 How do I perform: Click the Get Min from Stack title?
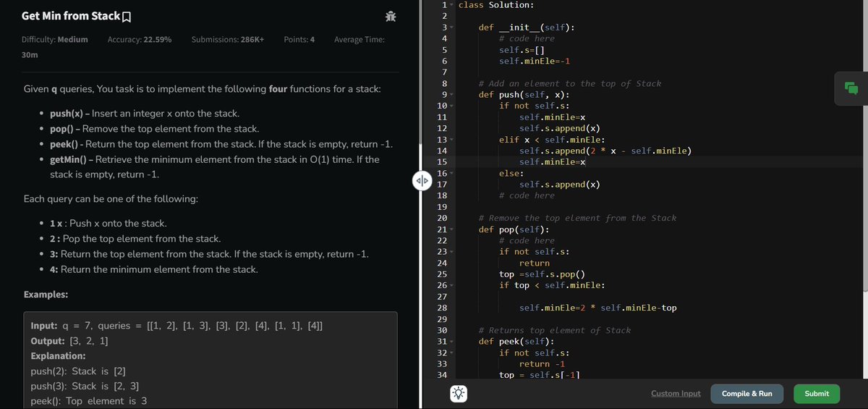[x=71, y=16]
